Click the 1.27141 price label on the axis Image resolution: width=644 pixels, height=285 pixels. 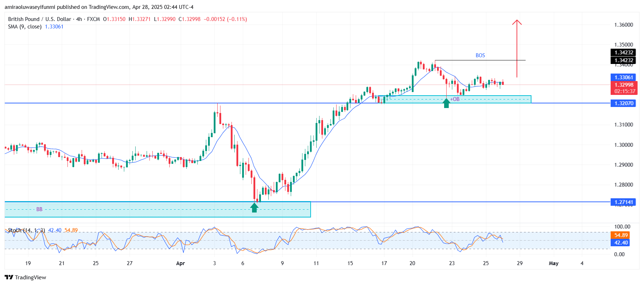coord(624,202)
